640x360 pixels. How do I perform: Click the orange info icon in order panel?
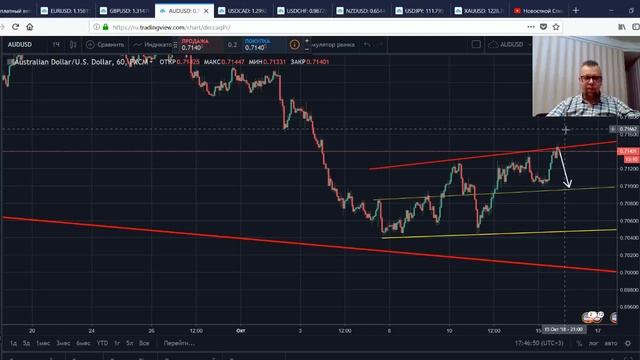click(x=294, y=44)
